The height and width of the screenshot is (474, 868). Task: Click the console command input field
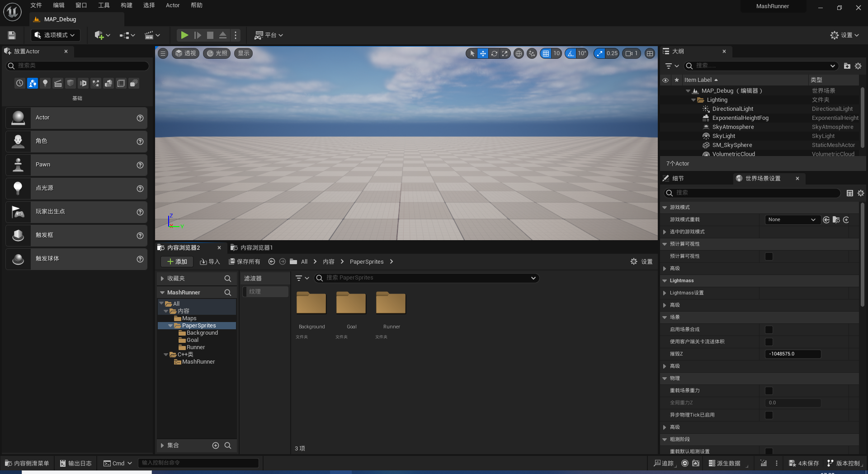point(198,463)
